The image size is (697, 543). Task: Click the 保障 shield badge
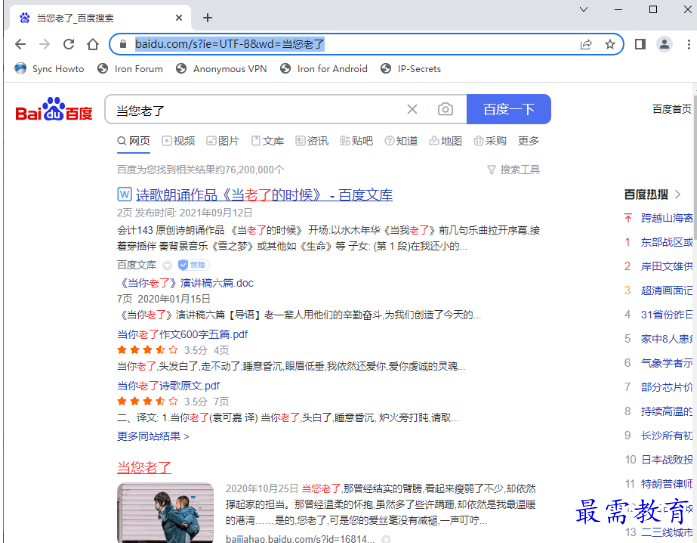click(193, 265)
